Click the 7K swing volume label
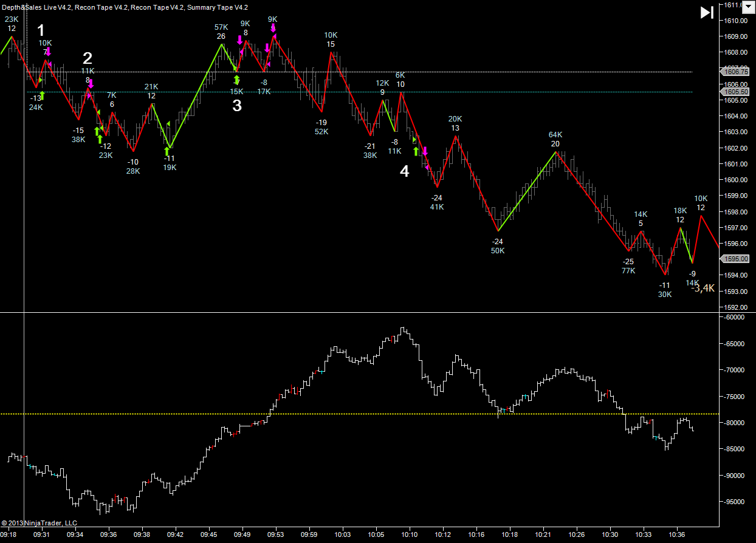 click(x=112, y=95)
